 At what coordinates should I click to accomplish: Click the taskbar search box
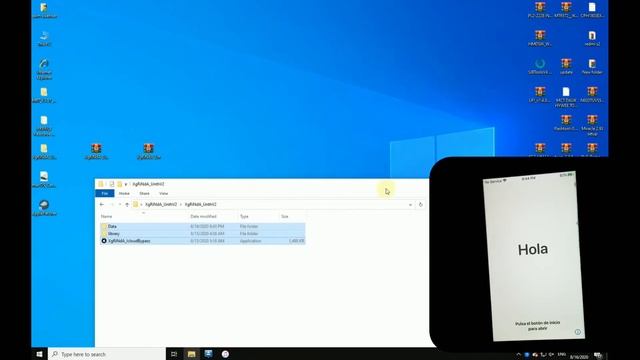pyautogui.click(x=107, y=354)
